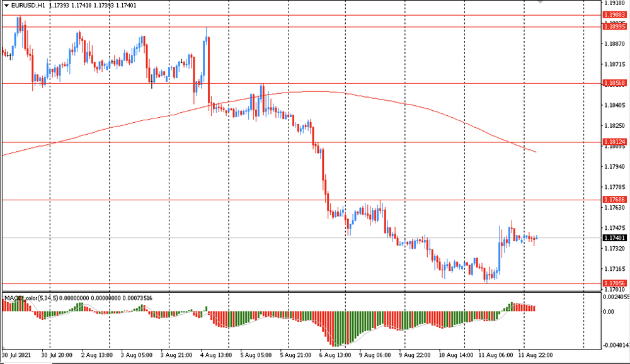Click price scale value 1.17785
Image resolution: width=630 pixels, height=364 pixels.
[615, 187]
